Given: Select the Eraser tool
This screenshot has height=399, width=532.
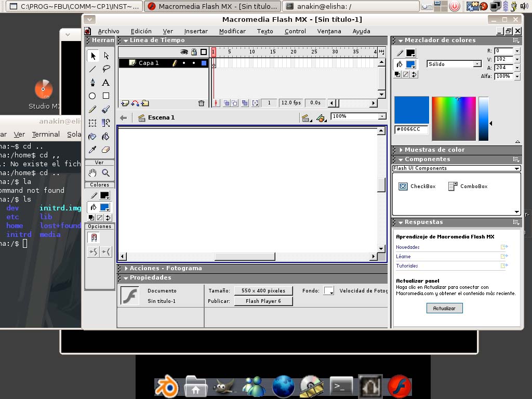Looking at the screenshot, I should [x=106, y=150].
